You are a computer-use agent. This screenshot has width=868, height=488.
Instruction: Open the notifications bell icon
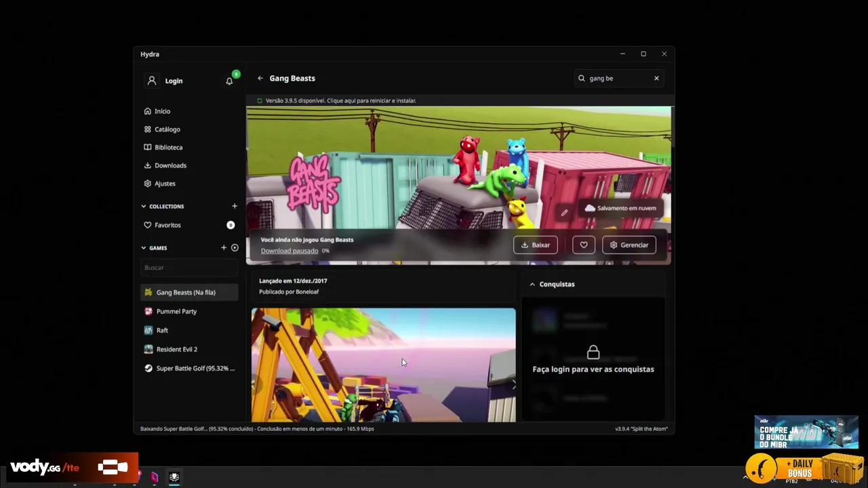(229, 81)
